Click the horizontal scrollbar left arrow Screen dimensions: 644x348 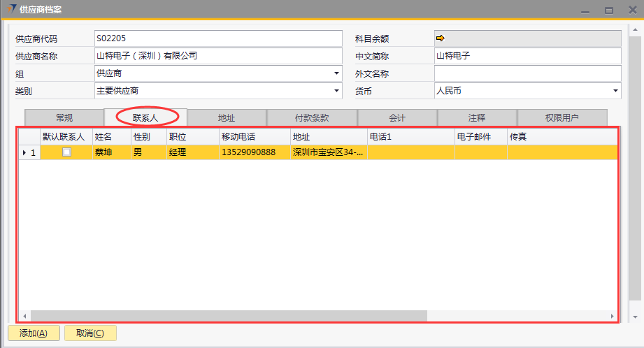[x=24, y=316]
